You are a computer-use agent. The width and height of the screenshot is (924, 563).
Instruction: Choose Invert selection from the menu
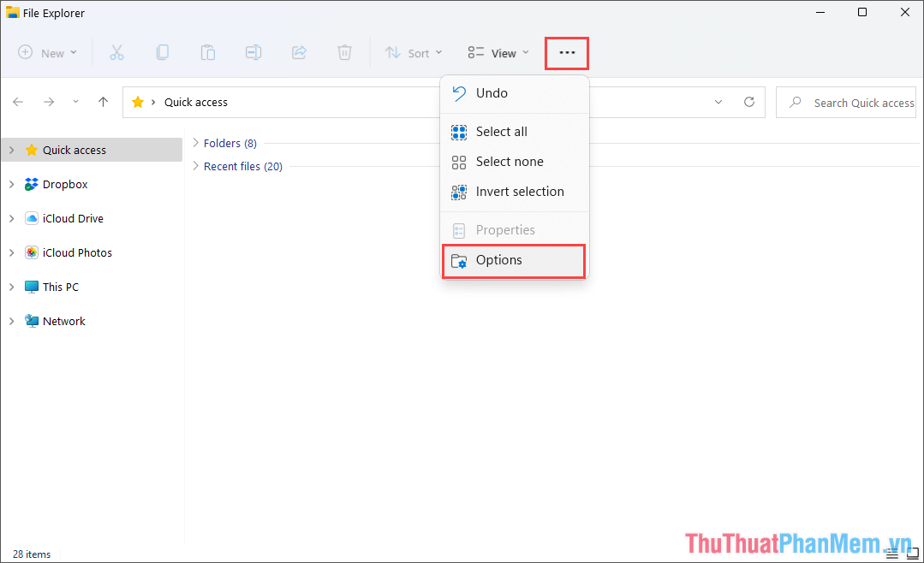click(519, 192)
